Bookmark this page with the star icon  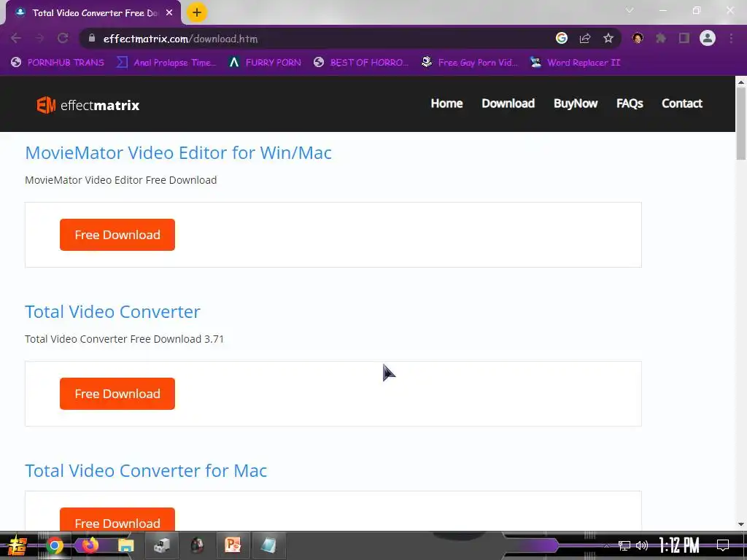[x=608, y=38]
